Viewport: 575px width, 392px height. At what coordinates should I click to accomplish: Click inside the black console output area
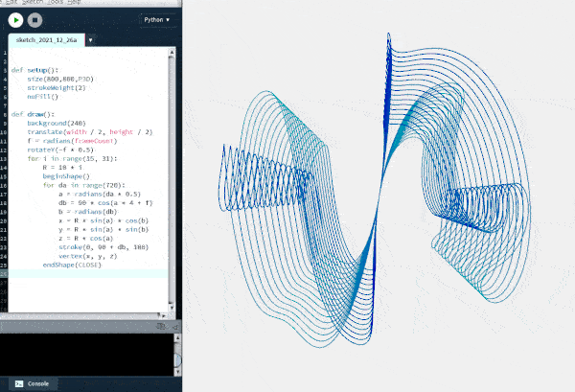(86, 353)
